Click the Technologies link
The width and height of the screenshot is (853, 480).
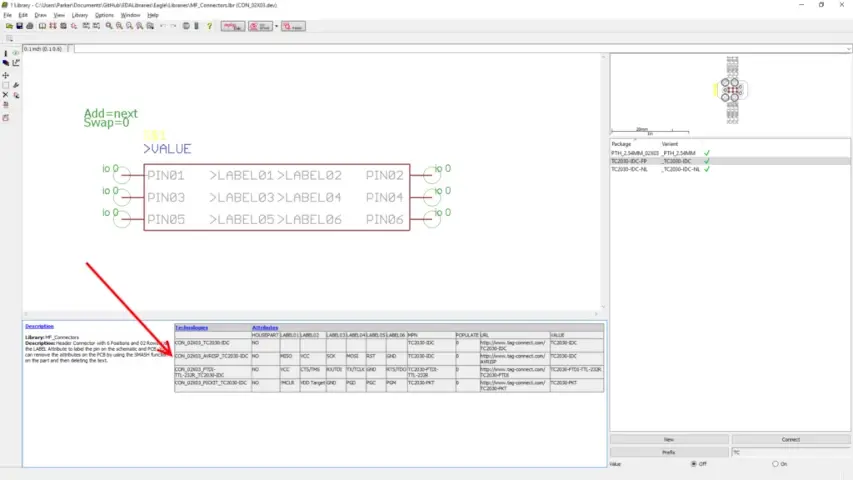coord(192,327)
